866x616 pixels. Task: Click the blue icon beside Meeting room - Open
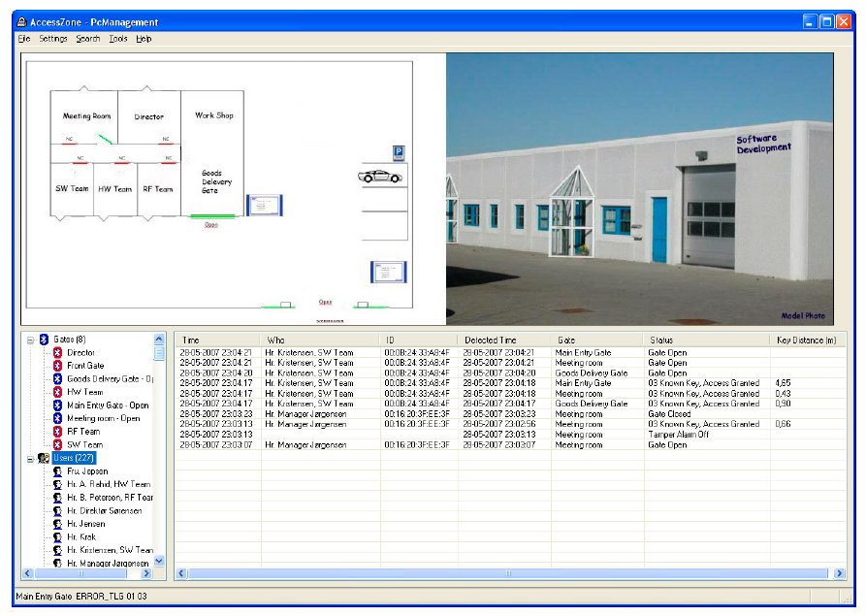(x=57, y=418)
